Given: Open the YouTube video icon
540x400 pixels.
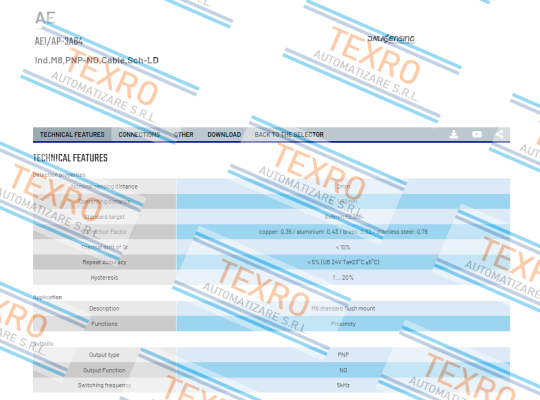Looking at the screenshot, I should pos(477,134).
